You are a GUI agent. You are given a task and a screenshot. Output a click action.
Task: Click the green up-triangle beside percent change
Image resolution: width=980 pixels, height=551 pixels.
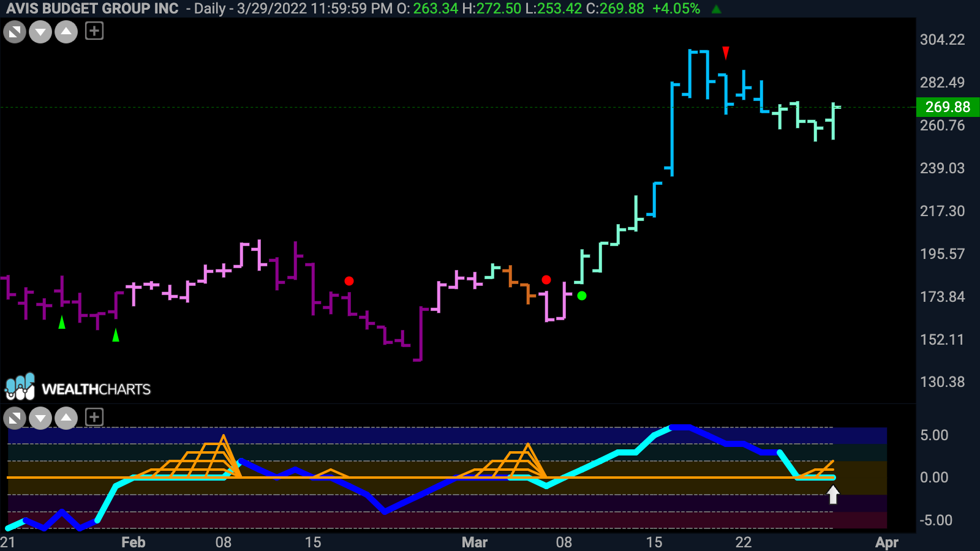[x=716, y=9]
